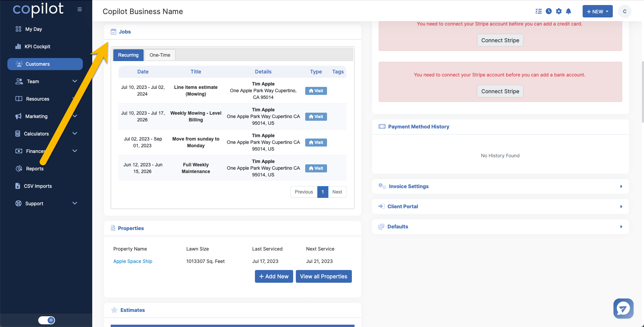Click the Defaults copy icon
The height and width of the screenshot is (327, 644).
click(381, 226)
